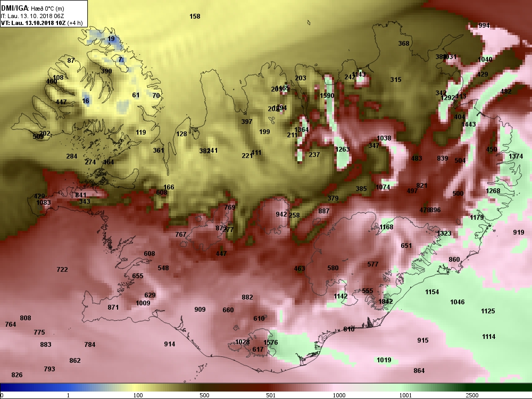This screenshot has width=532, height=399.
Task: Click the map value 1038
Action: 384,138
